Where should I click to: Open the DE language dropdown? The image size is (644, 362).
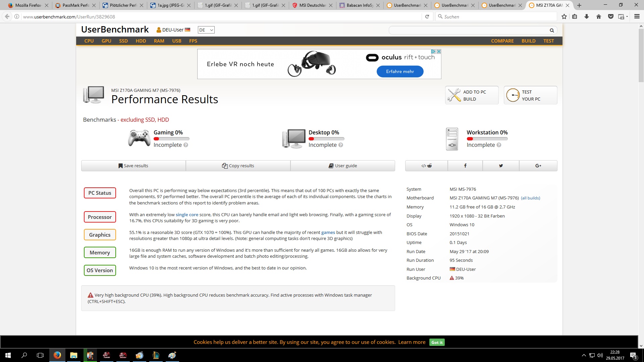pyautogui.click(x=206, y=30)
